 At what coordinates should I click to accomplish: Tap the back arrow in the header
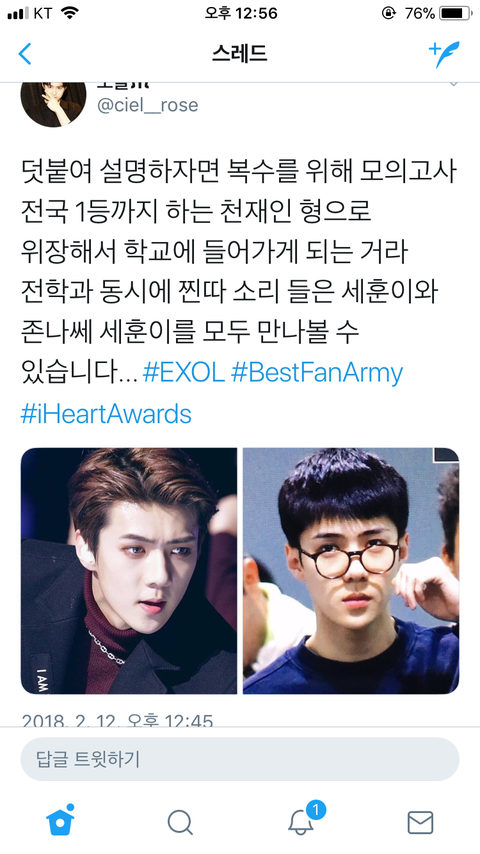point(25,54)
